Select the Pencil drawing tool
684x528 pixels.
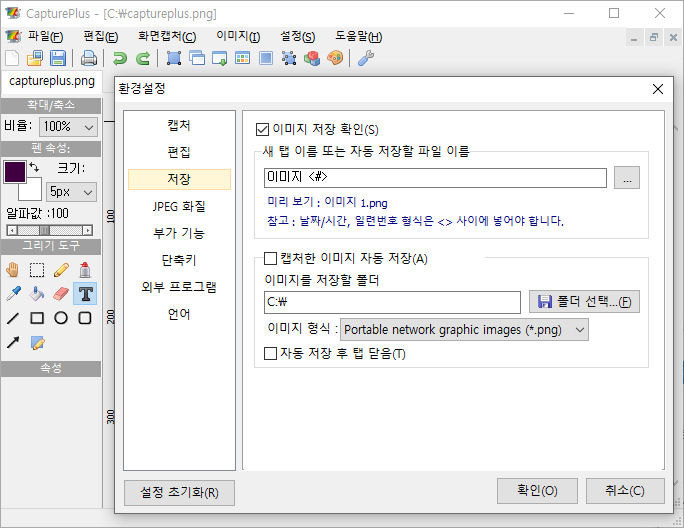[x=61, y=269]
